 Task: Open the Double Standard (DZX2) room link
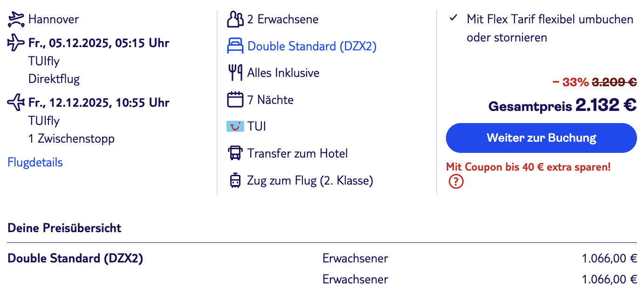pyautogui.click(x=312, y=46)
